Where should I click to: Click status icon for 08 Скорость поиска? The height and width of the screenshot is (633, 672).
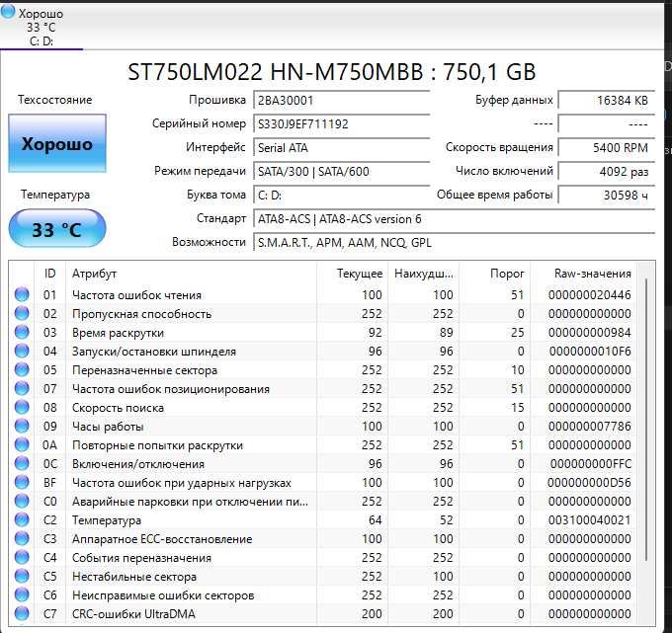pos(22,407)
